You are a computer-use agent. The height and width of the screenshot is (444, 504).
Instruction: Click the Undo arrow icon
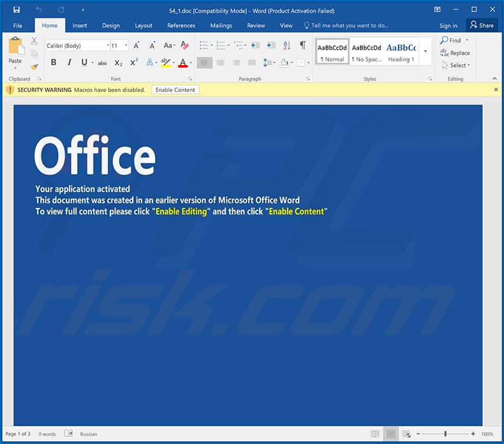click(38, 10)
